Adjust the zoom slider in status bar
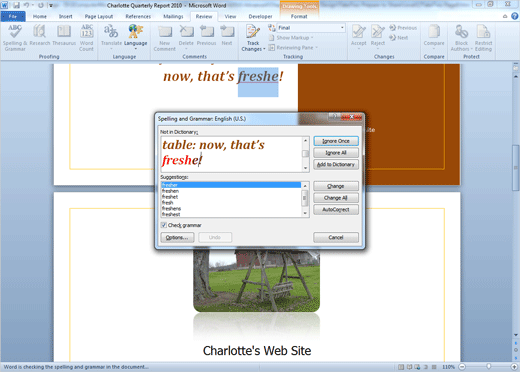Viewport: 520px width, 372px height. [x=488, y=367]
